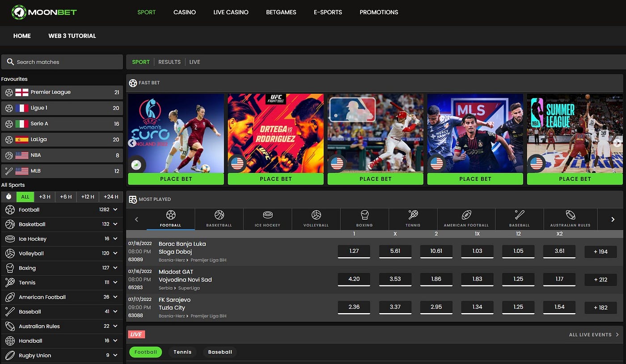Expand the Volleyball sport chevron
626x364 pixels.
115,253
